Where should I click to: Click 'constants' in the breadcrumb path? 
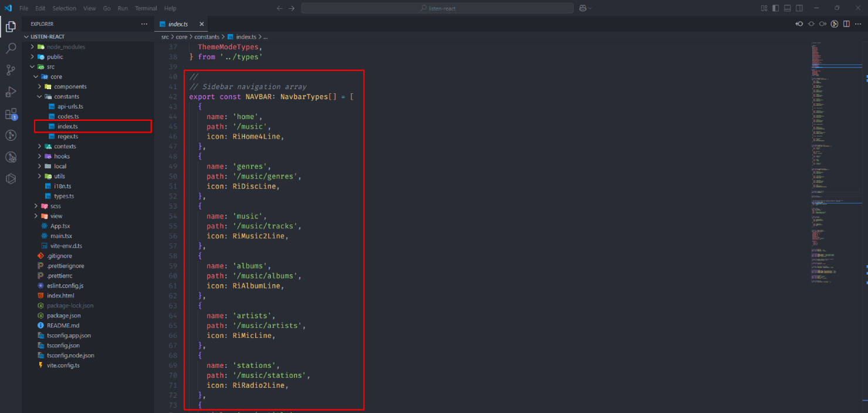[x=207, y=36]
